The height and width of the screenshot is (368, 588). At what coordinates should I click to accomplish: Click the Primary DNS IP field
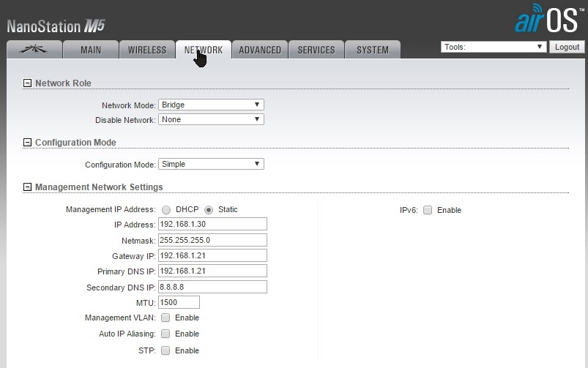pyautogui.click(x=212, y=271)
